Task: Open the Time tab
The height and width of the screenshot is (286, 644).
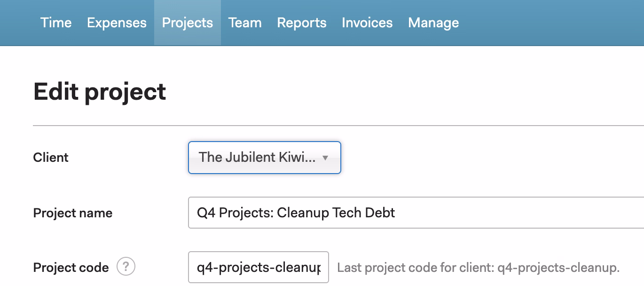Action: [56, 23]
